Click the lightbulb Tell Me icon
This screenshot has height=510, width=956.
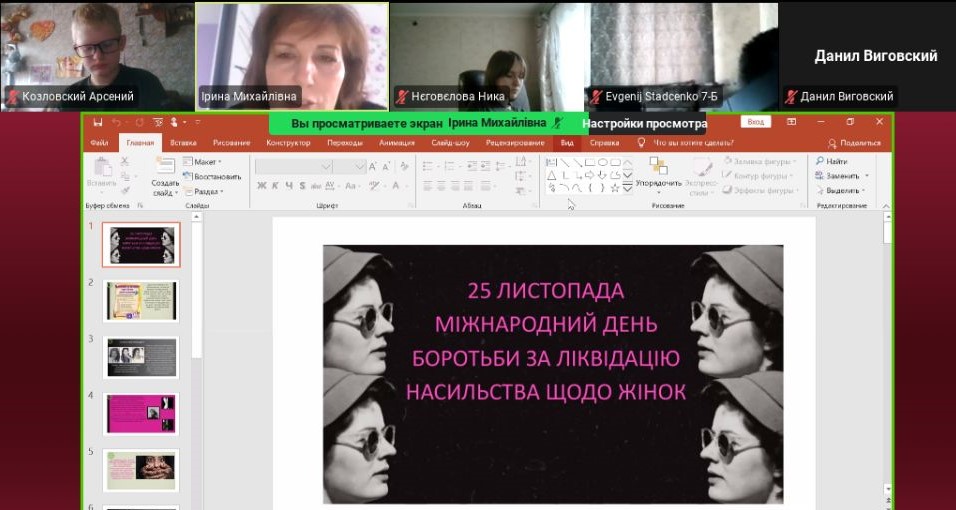pyautogui.click(x=641, y=143)
